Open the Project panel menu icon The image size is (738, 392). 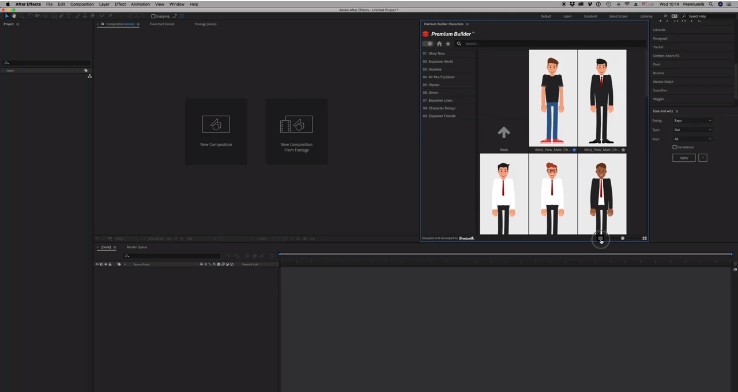pos(17,24)
